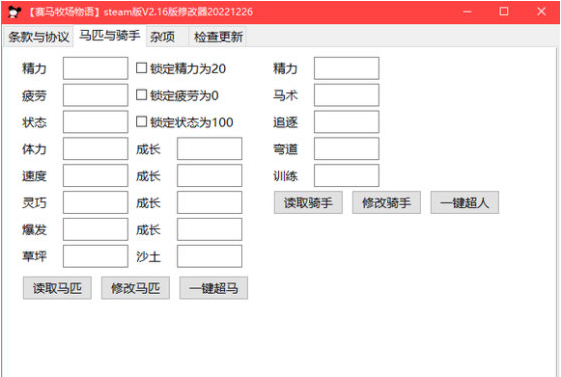Focus the 成长 field in 速度 row
This screenshot has height=377, width=561.
tap(209, 175)
